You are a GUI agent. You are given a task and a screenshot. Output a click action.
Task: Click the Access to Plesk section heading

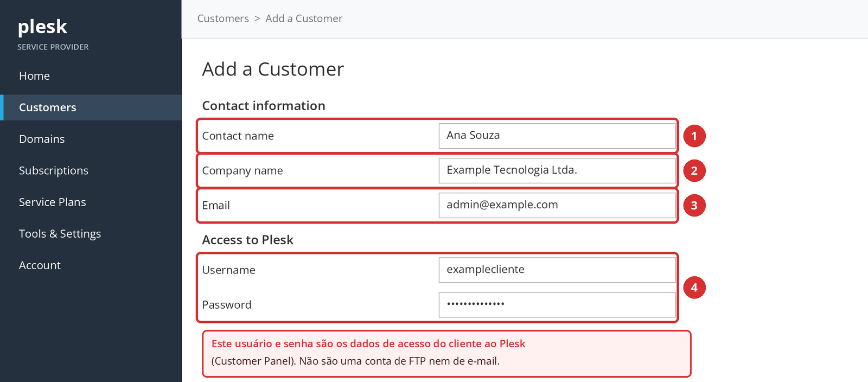click(247, 240)
